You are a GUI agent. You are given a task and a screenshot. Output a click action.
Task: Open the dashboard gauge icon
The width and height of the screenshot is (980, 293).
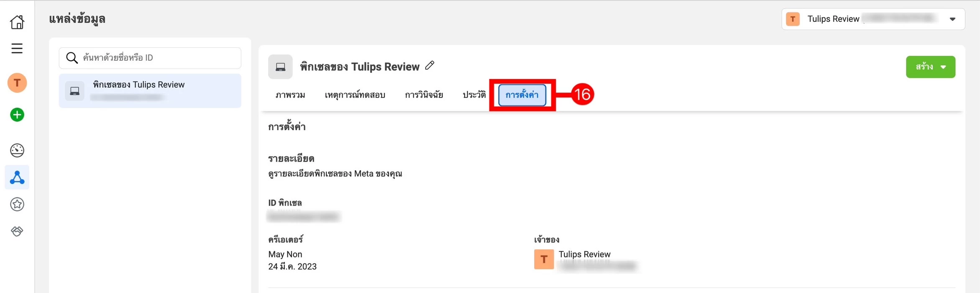[17, 150]
